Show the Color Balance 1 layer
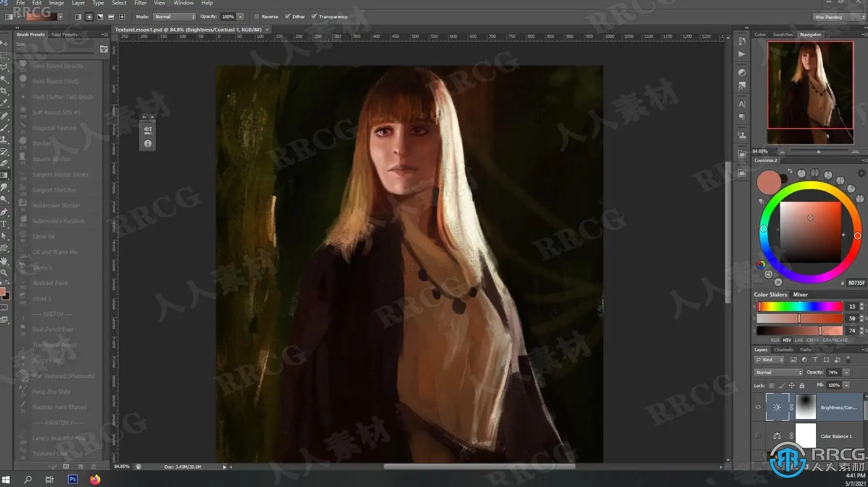868x487 pixels. tap(758, 436)
